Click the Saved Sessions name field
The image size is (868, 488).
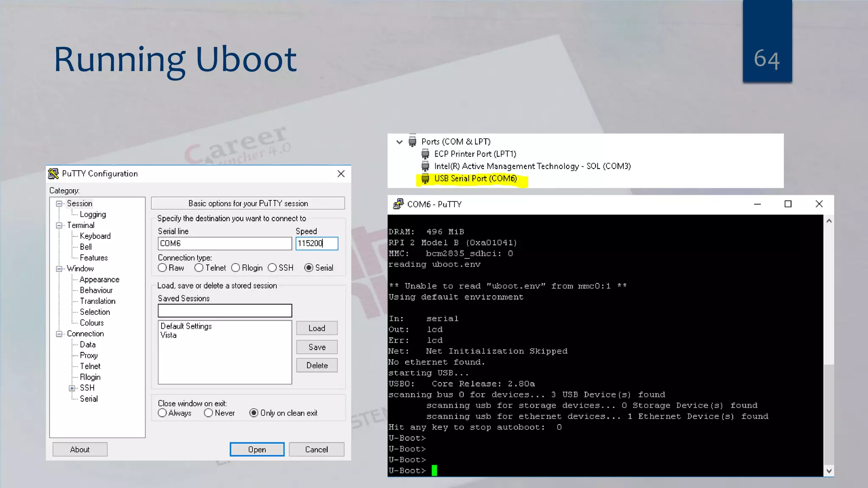click(x=225, y=311)
